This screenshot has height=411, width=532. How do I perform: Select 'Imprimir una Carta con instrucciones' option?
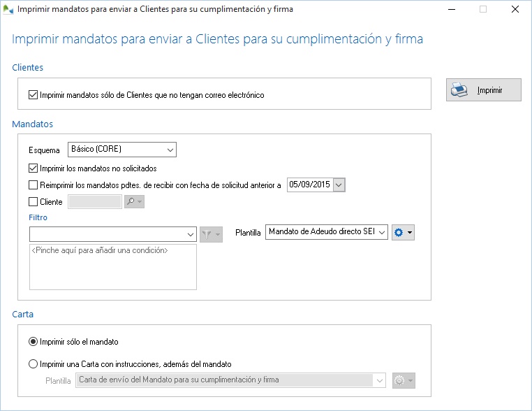pyautogui.click(x=34, y=363)
